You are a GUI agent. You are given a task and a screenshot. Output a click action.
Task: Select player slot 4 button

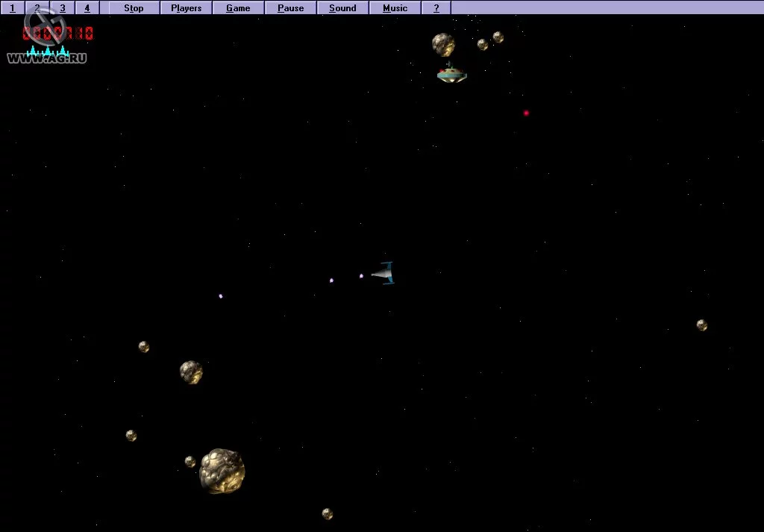pyautogui.click(x=87, y=7)
